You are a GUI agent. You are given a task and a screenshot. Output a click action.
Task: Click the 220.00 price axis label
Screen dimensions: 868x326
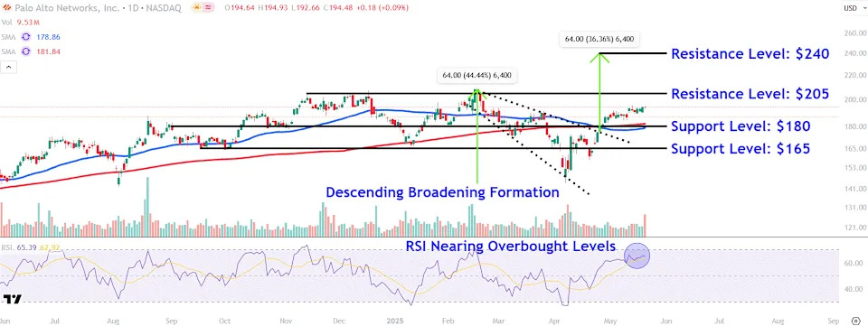click(x=855, y=75)
